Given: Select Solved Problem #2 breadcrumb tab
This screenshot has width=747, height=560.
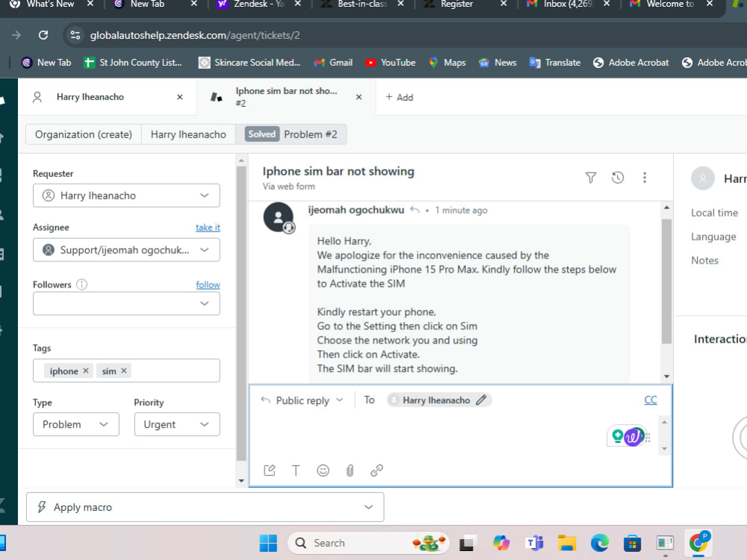Looking at the screenshot, I should [291, 134].
